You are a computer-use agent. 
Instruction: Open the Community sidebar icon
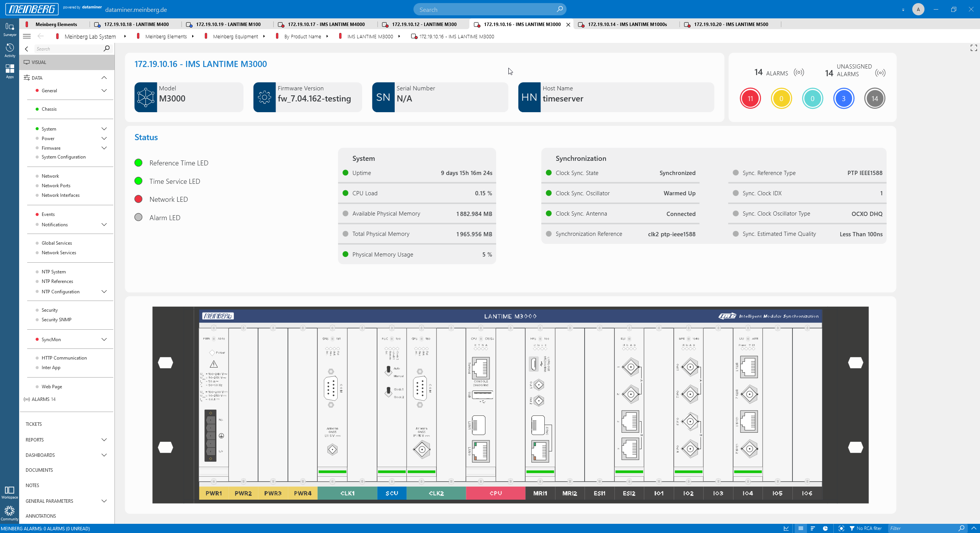[10, 513]
